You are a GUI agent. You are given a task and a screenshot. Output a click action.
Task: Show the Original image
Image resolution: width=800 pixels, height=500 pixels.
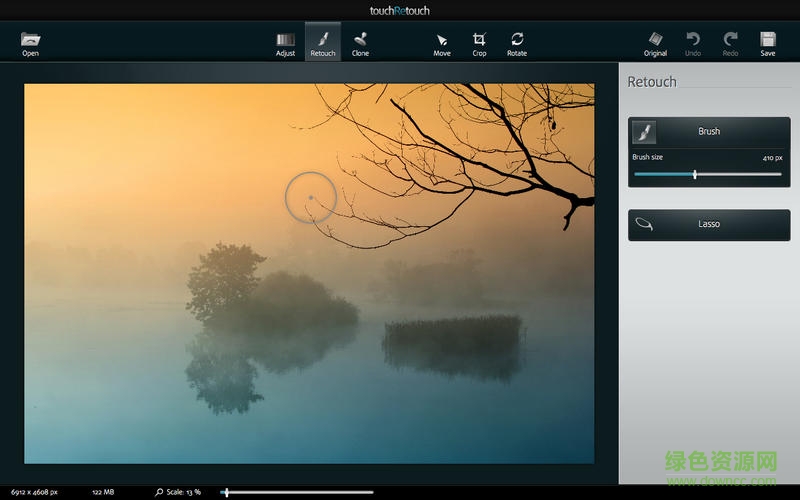pyautogui.click(x=655, y=43)
